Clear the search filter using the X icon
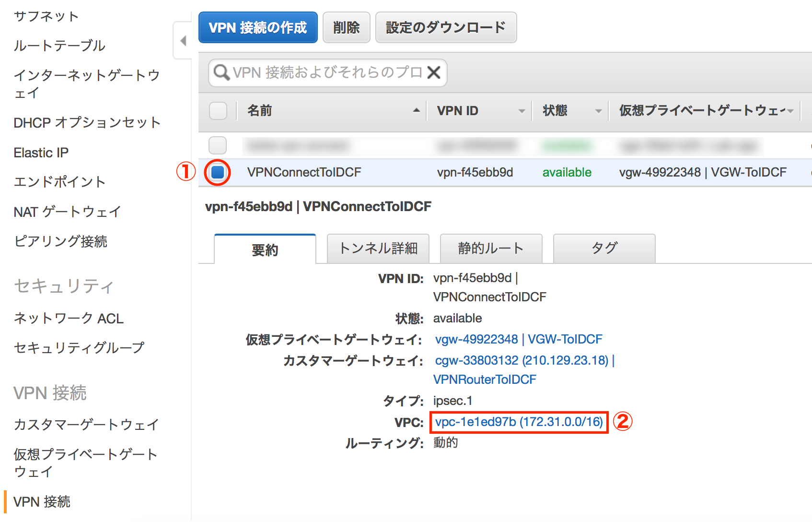 (x=433, y=72)
